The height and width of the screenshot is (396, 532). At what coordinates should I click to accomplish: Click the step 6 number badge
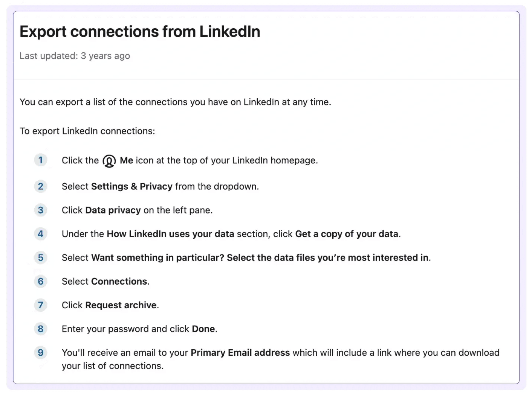tap(41, 281)
